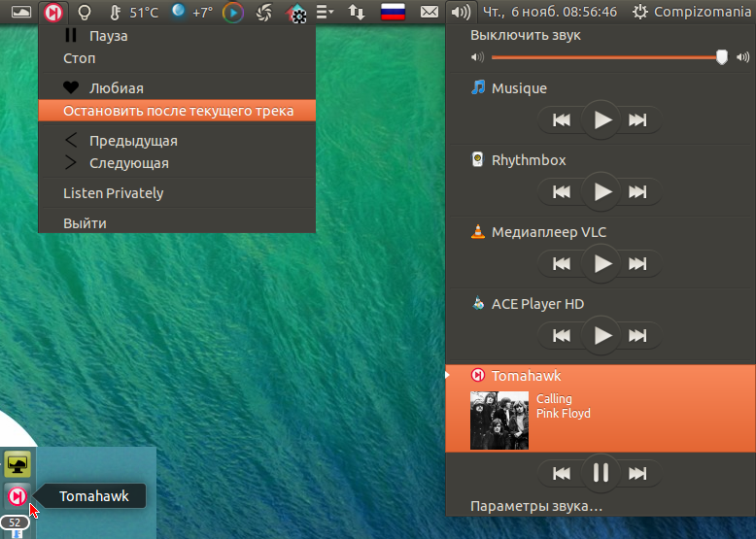This screenshot has height=539, width=756.
Task: Choose Остановить после текущего трека
Action: point(177,111)
